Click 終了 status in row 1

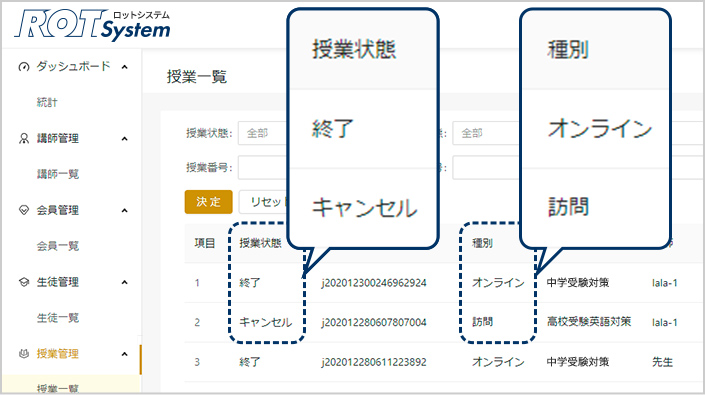(250, 283)
